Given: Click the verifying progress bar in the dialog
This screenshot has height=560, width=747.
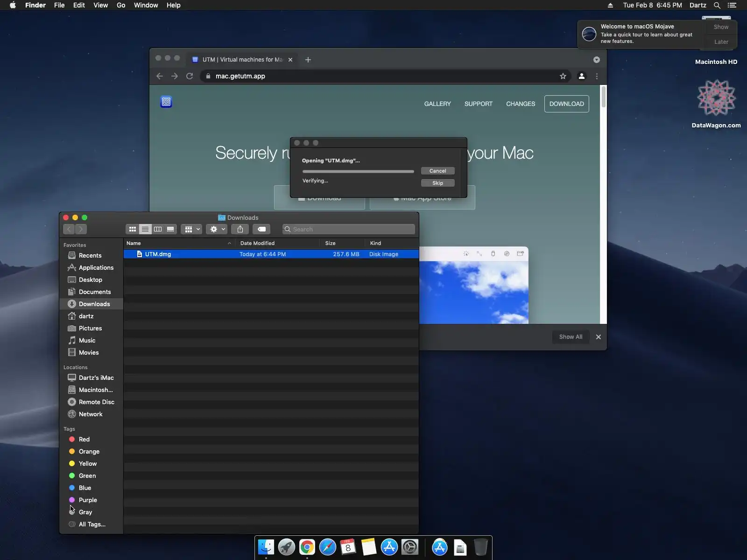Looking at the screenshot, I should [x=358, y=171].
